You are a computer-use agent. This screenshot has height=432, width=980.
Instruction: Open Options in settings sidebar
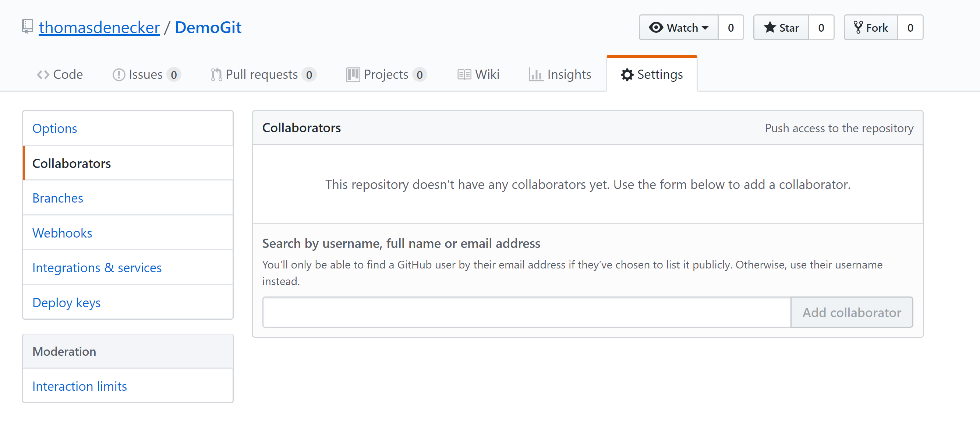click(x=128, y=128)
